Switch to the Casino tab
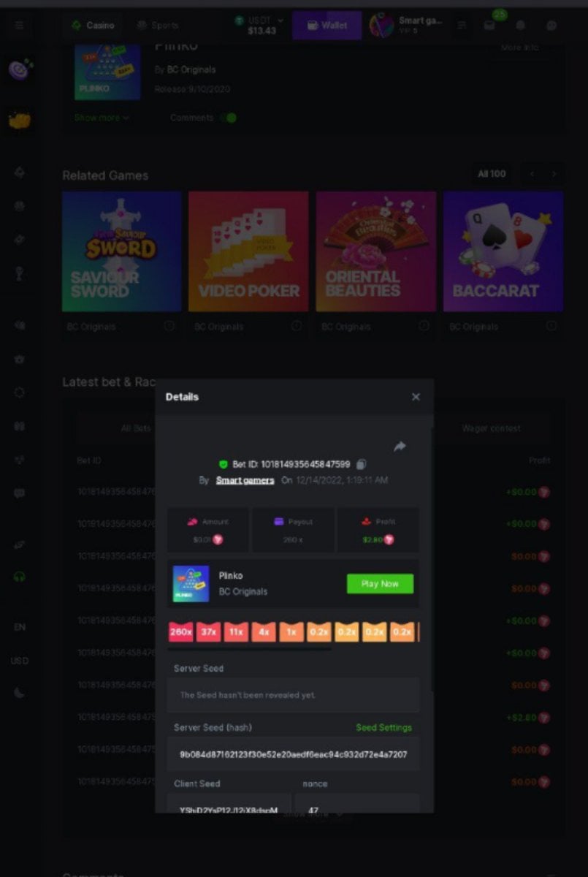The image size is (588, 877). (x=93, y=26)
